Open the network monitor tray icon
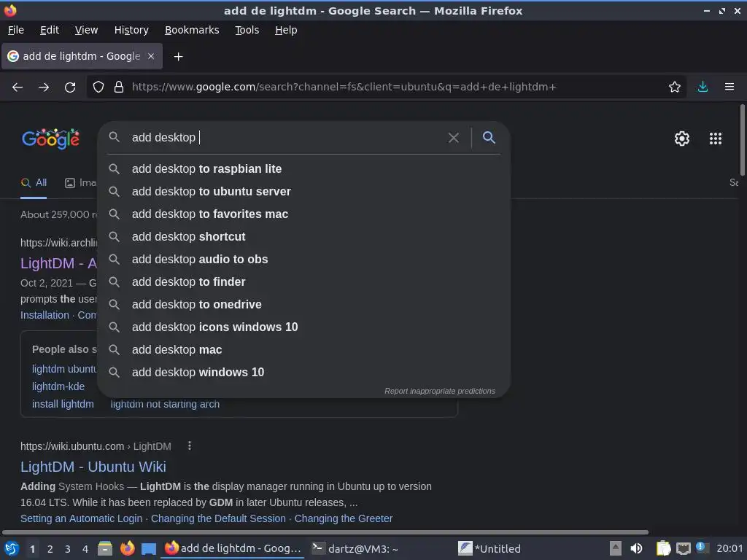The image size is (747, 560). (683, 548)
